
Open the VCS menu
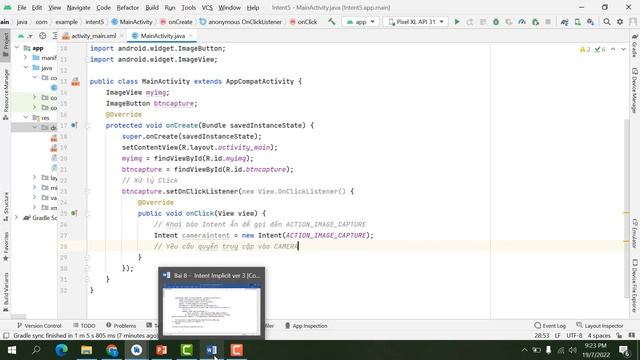(x=207, y=7)
